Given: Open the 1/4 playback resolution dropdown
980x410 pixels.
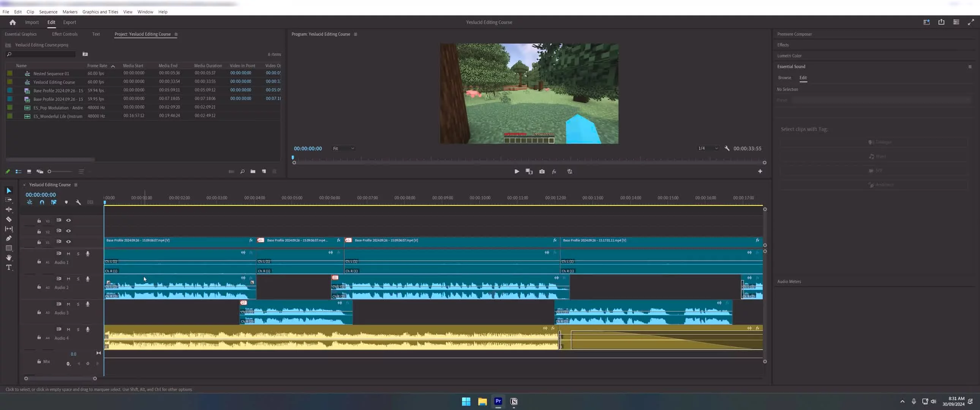Looking at the screenshot, I should [x=708, y=148].
